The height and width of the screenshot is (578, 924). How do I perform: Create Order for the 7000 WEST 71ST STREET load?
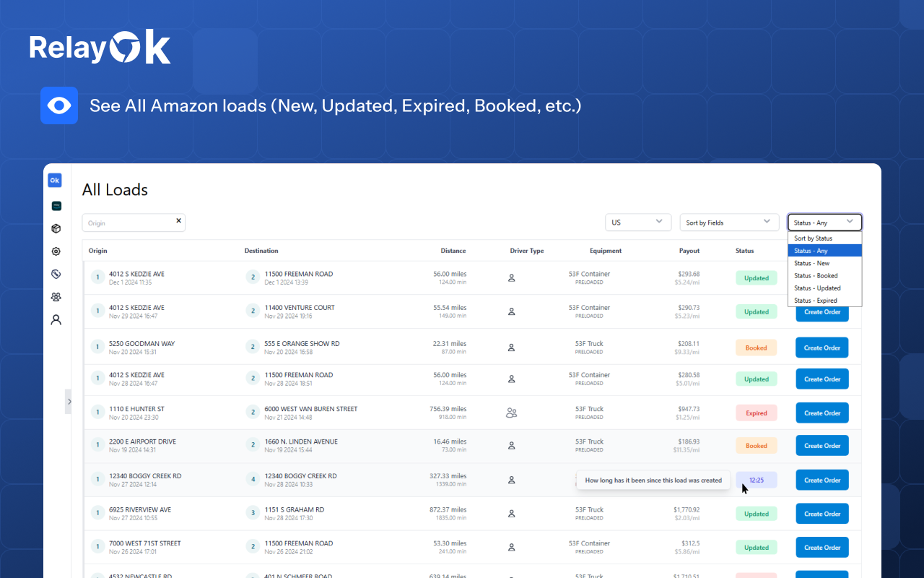click(x=822, y=548)
